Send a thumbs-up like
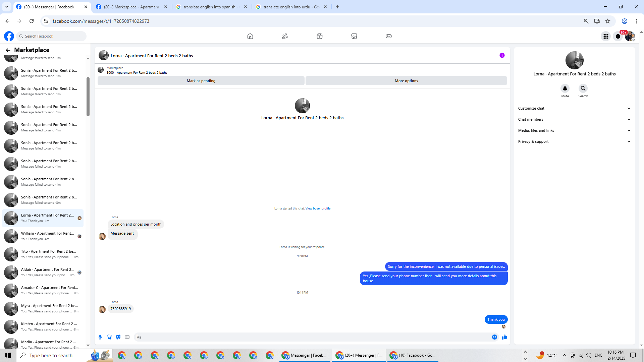Viewport: 644px width, 362px height. pos(504,337)
